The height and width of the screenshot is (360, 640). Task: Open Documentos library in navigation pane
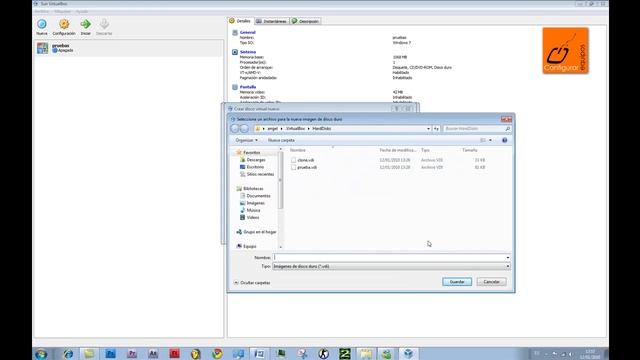click(258, 196)
